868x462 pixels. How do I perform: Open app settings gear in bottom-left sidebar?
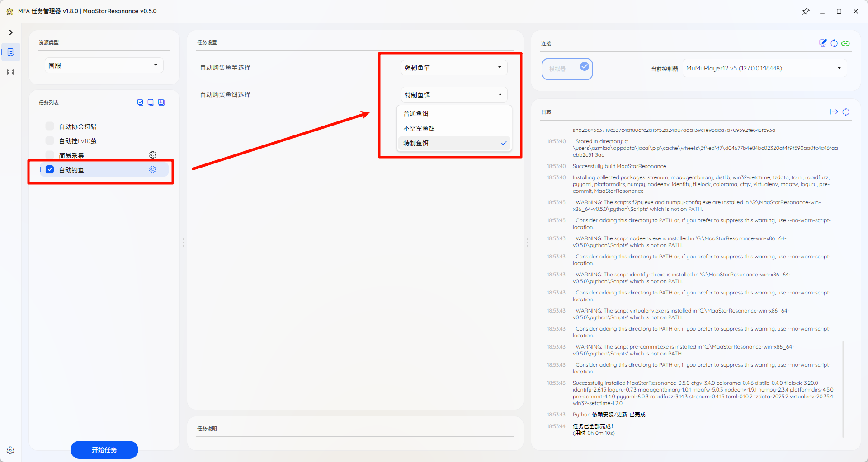(10, 450)
